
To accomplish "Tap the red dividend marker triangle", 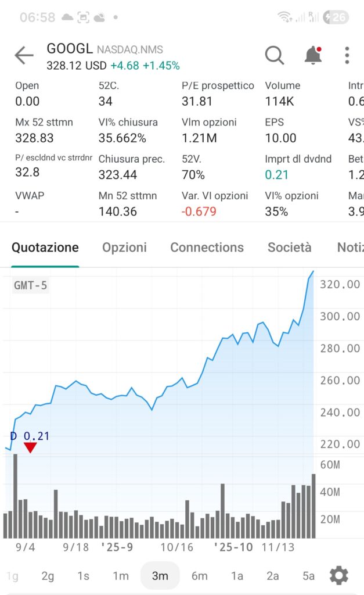I will pos(30,448).
